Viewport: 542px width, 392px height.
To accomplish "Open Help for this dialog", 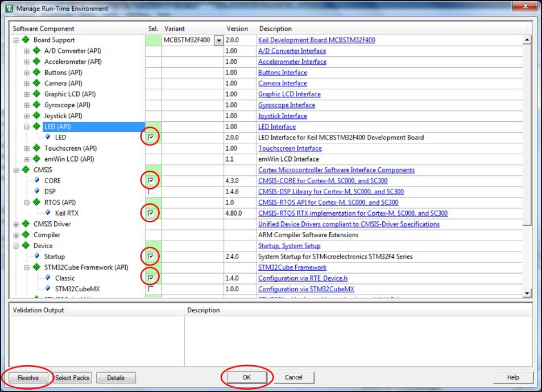I will (513, 377).
